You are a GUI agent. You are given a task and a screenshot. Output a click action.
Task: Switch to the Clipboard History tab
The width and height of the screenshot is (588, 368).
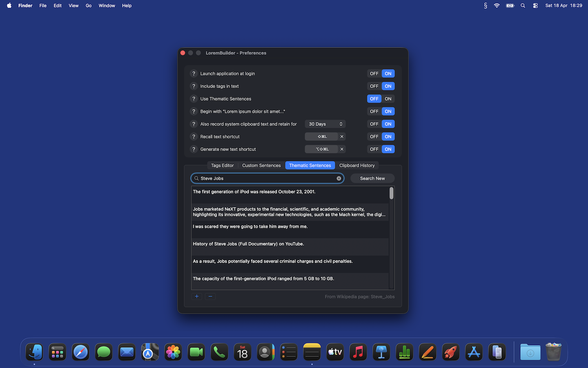coord(357,165)
